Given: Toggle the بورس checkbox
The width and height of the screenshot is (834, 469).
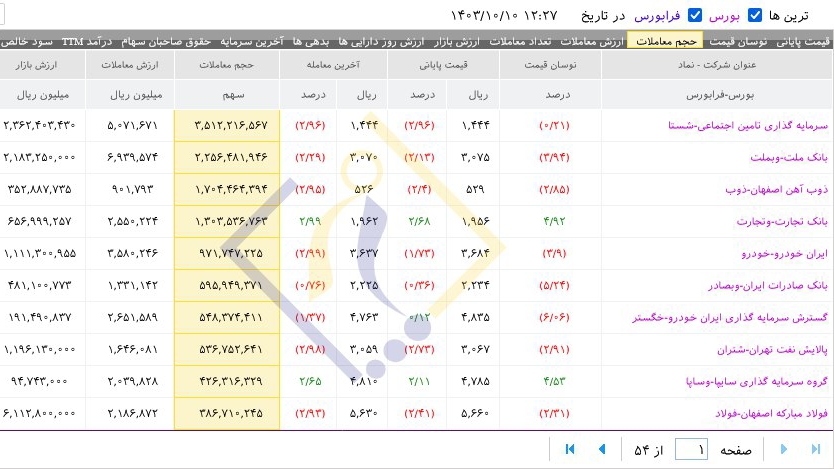Looking at the screenshot, I should click(755, 15).
